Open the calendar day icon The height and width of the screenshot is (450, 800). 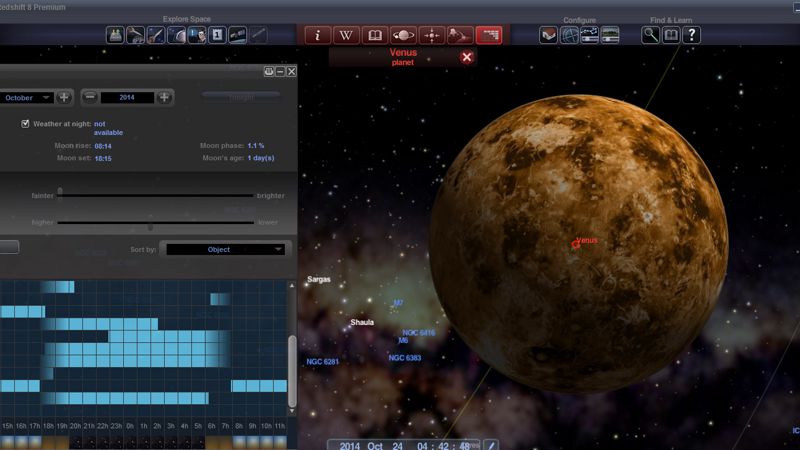click(x=217, y=35)
